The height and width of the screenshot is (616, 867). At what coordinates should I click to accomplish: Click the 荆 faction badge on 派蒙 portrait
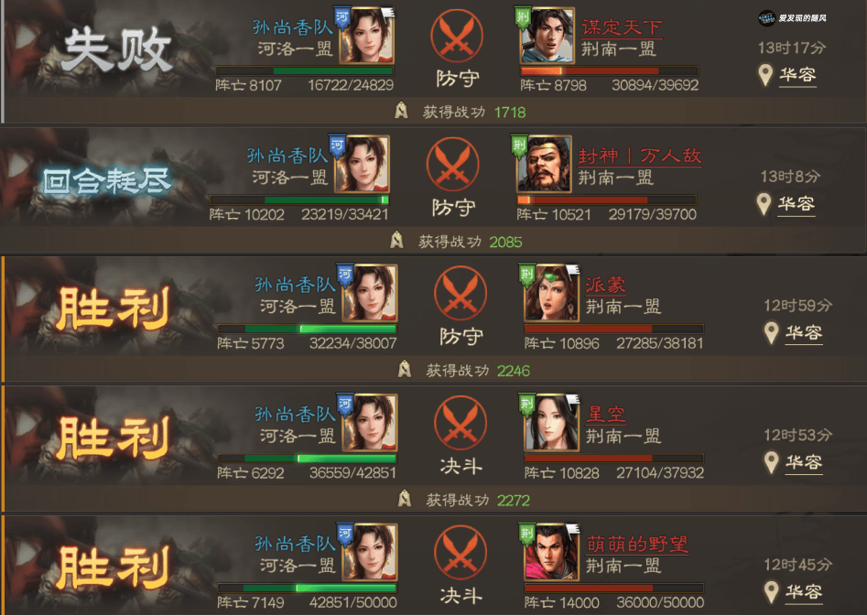tap(526, 274)
